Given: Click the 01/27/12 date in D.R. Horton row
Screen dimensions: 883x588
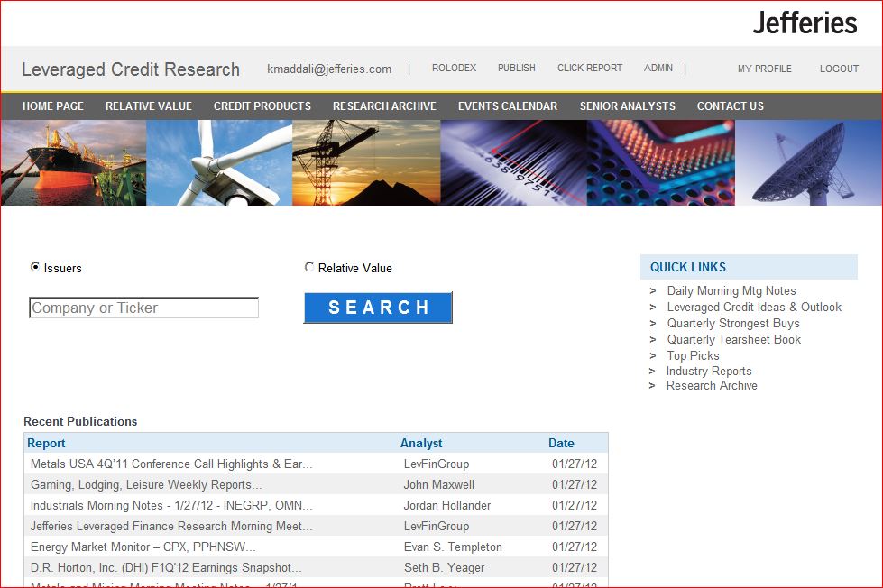Looking at the screenshot, I should (575, 568).
